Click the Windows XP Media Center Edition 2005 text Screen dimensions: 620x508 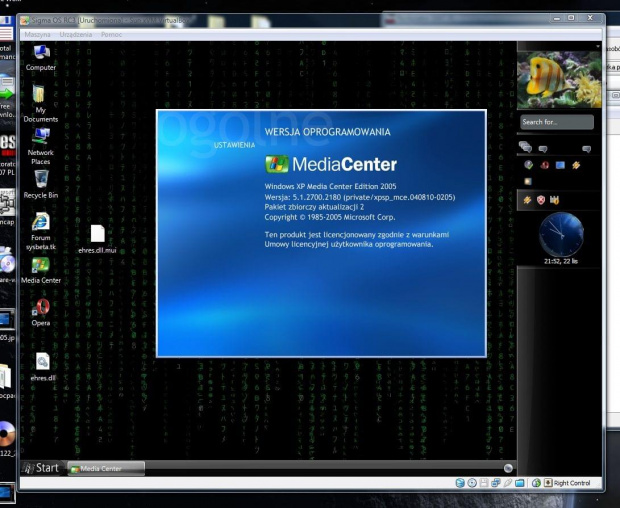(330, 186)
